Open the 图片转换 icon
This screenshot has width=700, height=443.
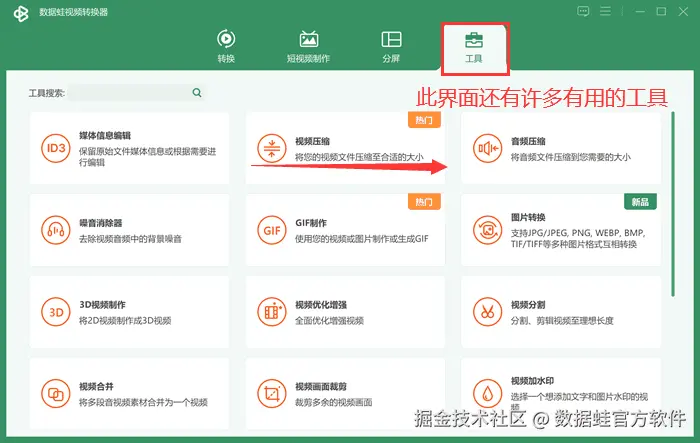click(x=488, y=230)
